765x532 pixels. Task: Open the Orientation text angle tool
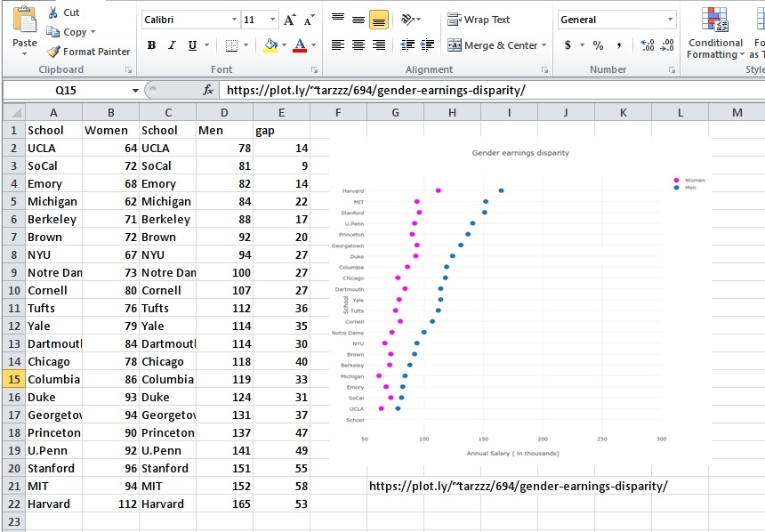pyautogui.click(x=410, y=20)
